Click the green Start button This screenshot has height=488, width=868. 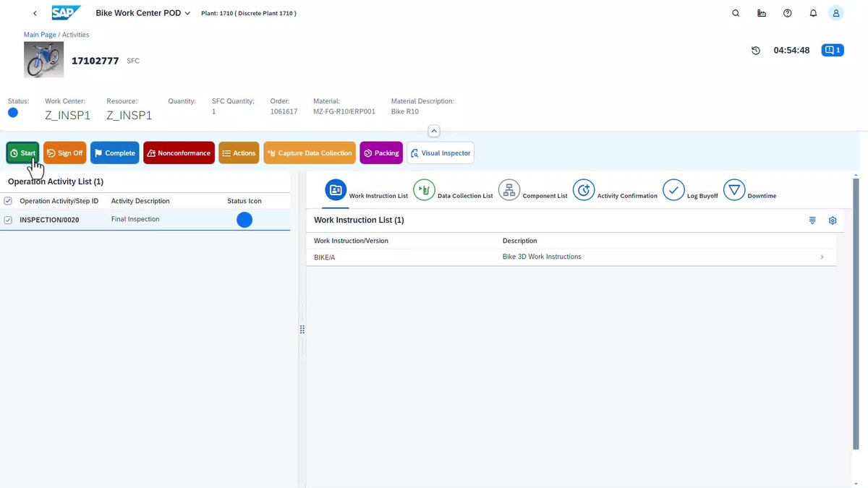pyautogui.click(x=23, y=153)
